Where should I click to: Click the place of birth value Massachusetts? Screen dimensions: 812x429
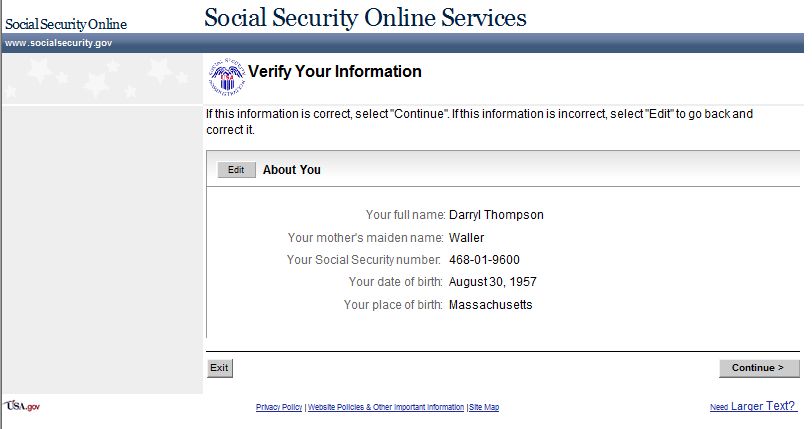point(491,304)
